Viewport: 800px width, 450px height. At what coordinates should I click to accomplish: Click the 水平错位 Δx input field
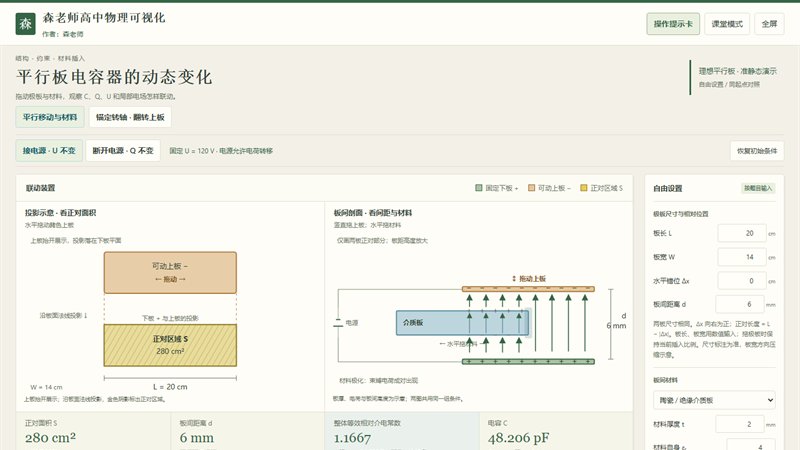click(742, 281)
